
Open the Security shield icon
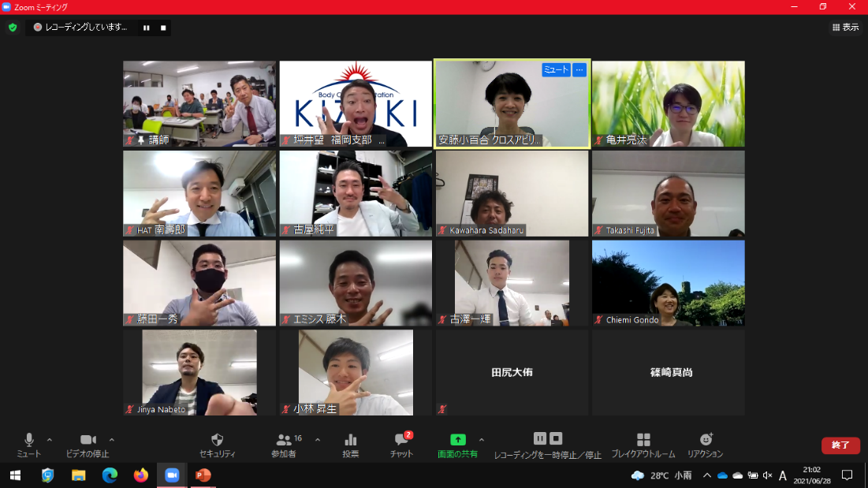pos(218,440)
